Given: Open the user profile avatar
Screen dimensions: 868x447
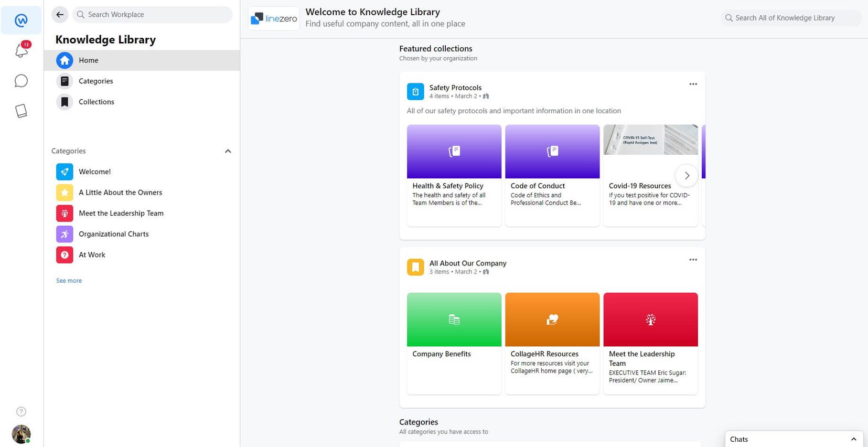Looking at the screenshot, I should point(21,434).
